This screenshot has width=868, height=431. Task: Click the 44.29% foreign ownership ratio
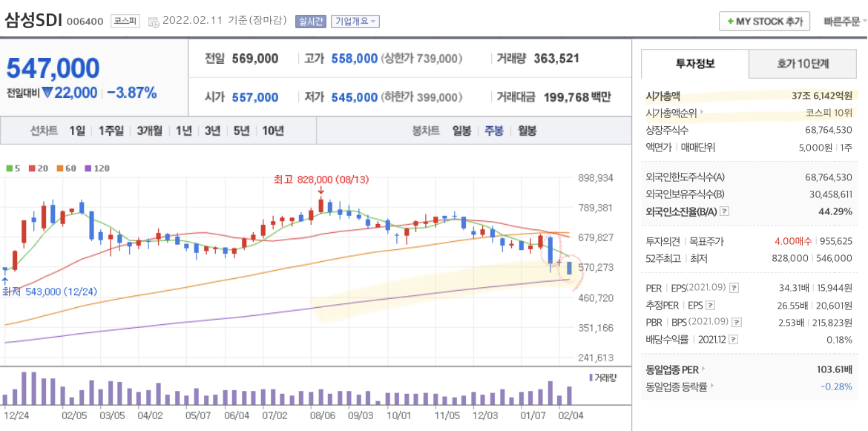pyautogui.click(x=835, y=211)
